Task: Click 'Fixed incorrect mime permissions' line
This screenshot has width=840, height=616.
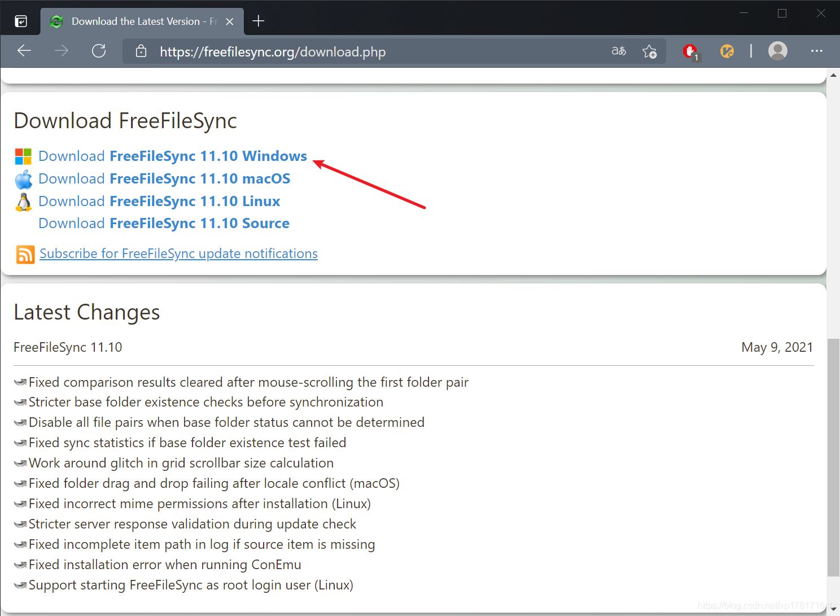Action: (200, 504)
